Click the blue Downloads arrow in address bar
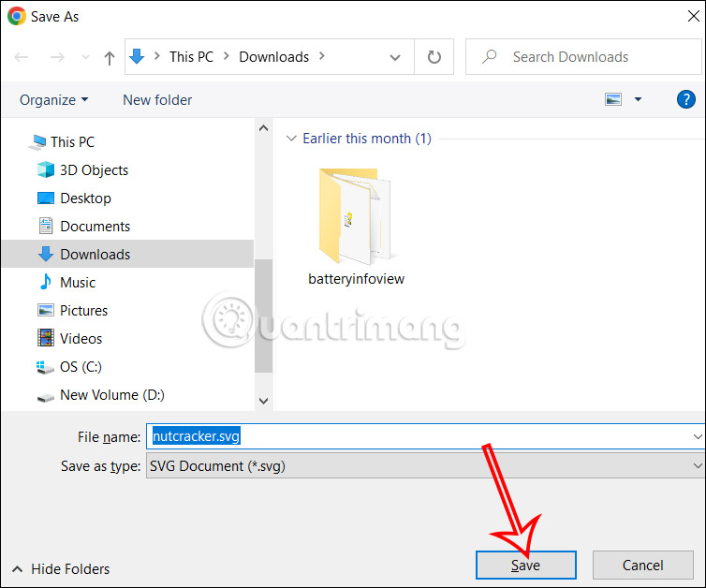Screen dimensions: 706x588 137,56
